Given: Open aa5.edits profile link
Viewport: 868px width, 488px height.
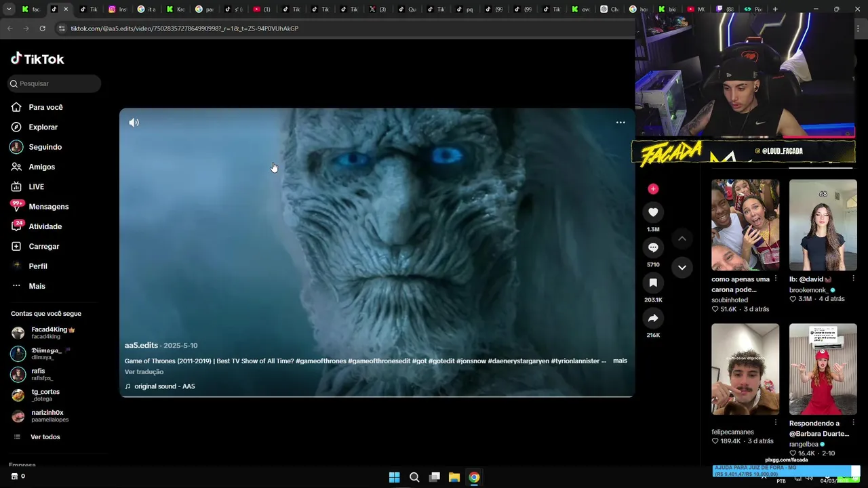Looking at the screenshot, I should (x=141, y=345).
